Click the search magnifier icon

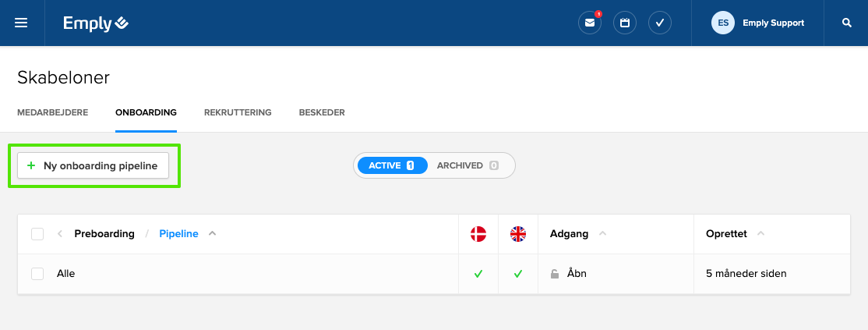tap(847, 23)
